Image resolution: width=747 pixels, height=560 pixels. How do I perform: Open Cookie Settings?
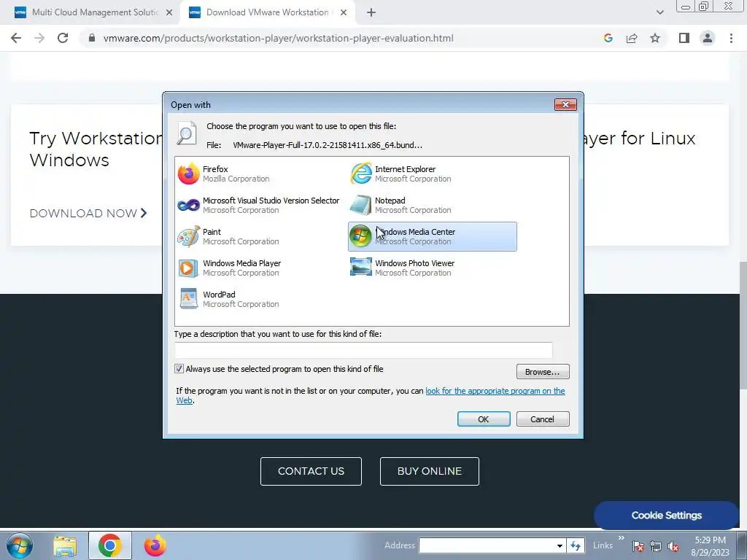[x=667, y=516]
